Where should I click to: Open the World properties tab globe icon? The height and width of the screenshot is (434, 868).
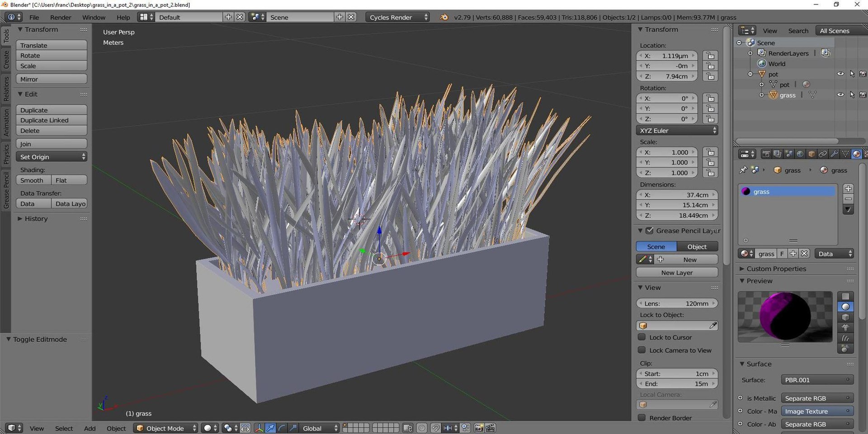click(800, 154)
